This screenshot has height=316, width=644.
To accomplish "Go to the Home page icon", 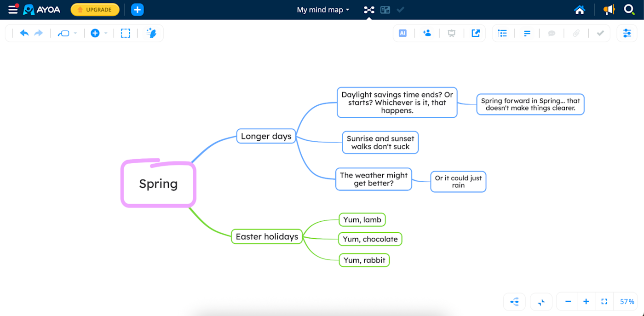I will (x=580, y=10).
